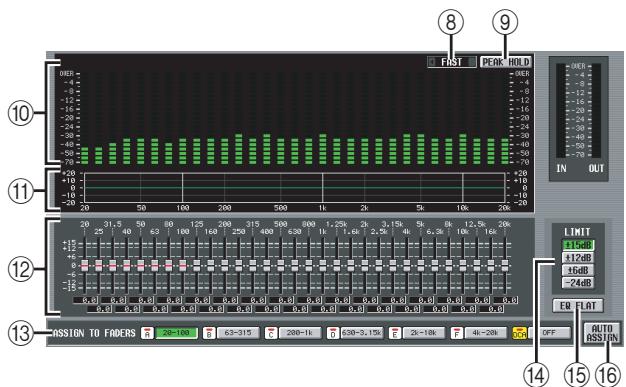Click the 1.6k band fader knob
The height and width of the screenshot is (387, 626).
[x=351, y=266]
